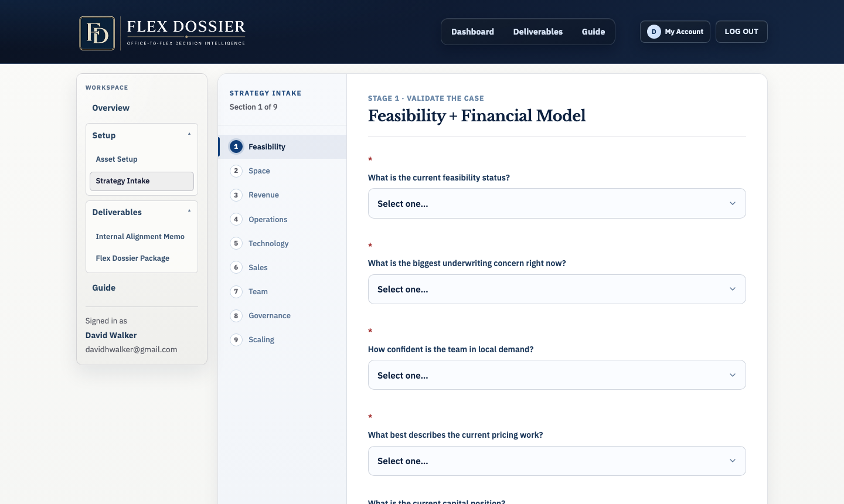
Task: Click the 'Feasibility + Financial Model' heading
Action: (477, 116)
